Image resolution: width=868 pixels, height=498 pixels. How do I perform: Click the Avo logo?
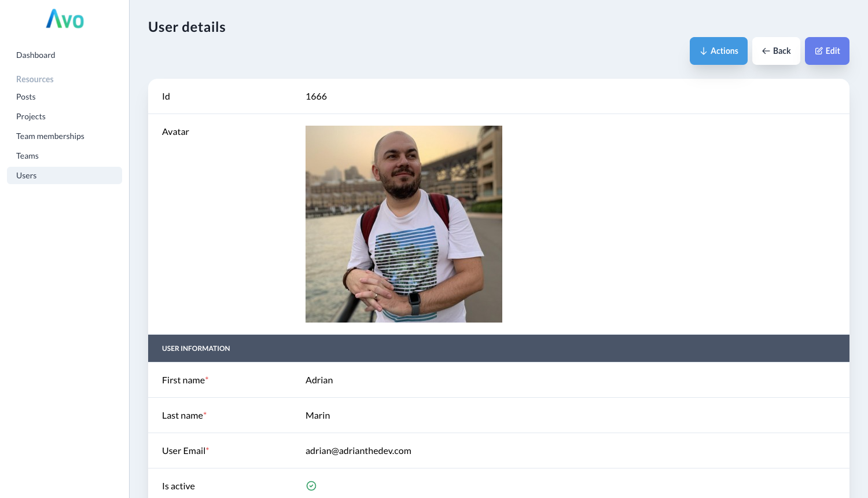[65, 19]
